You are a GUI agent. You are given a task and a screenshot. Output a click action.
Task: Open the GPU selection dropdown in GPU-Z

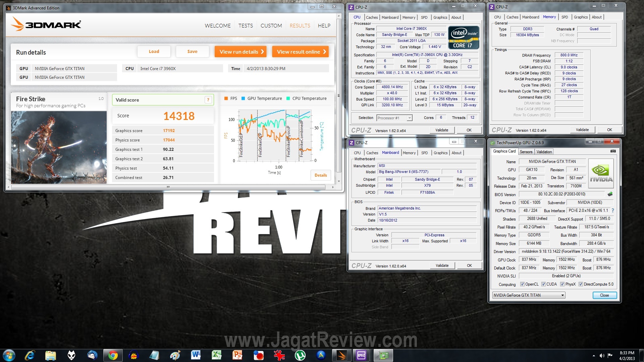click(x=562, y=295)
